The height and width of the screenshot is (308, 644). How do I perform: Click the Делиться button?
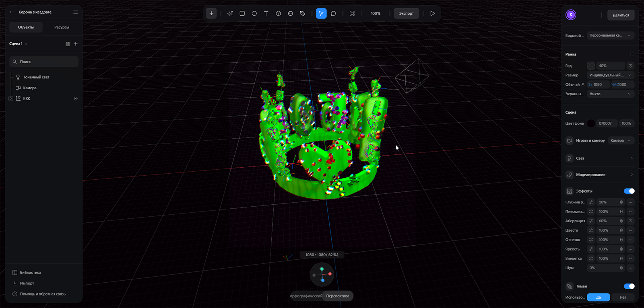pyautogui.click(x=621, y=15)
